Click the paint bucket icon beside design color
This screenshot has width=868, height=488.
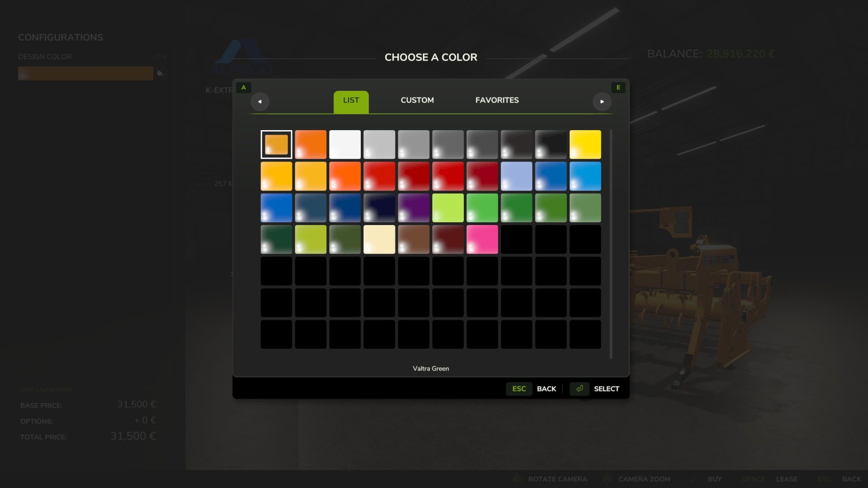[160, 73]
